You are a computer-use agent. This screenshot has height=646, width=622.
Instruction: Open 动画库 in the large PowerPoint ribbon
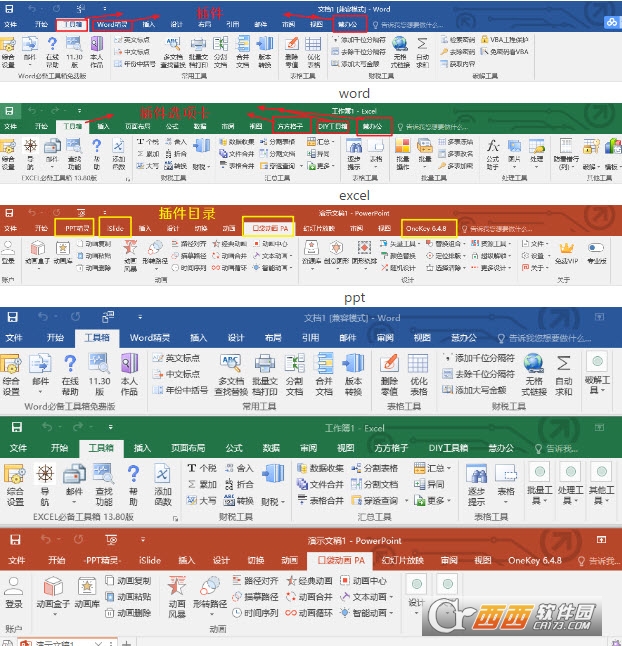click(x=87, y=593)
